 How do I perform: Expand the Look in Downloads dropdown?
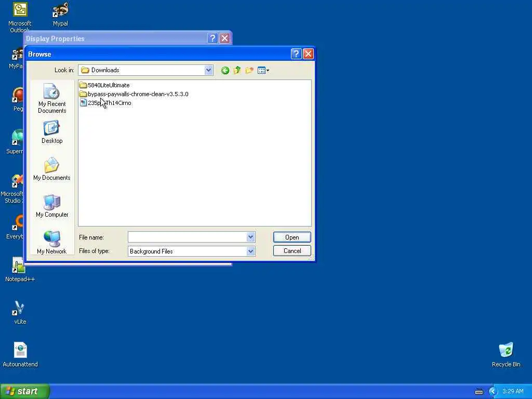(x=208, y=70)
